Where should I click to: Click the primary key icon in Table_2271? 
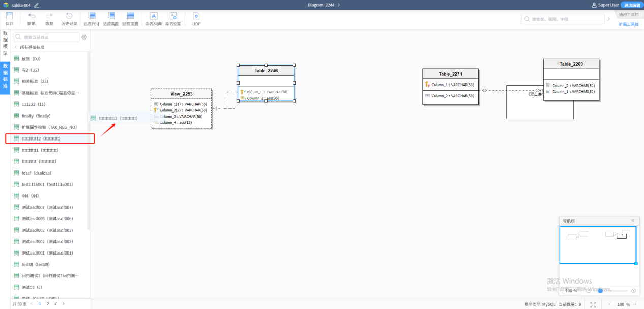coord(427,85)
